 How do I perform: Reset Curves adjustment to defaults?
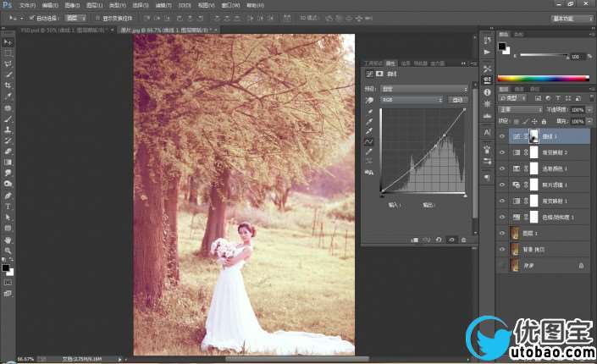tap(439, 240)
